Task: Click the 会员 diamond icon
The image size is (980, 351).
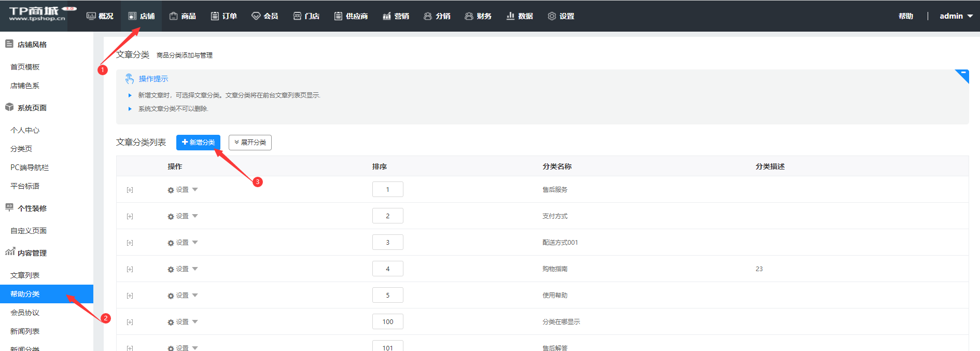Action: [256, 16]
